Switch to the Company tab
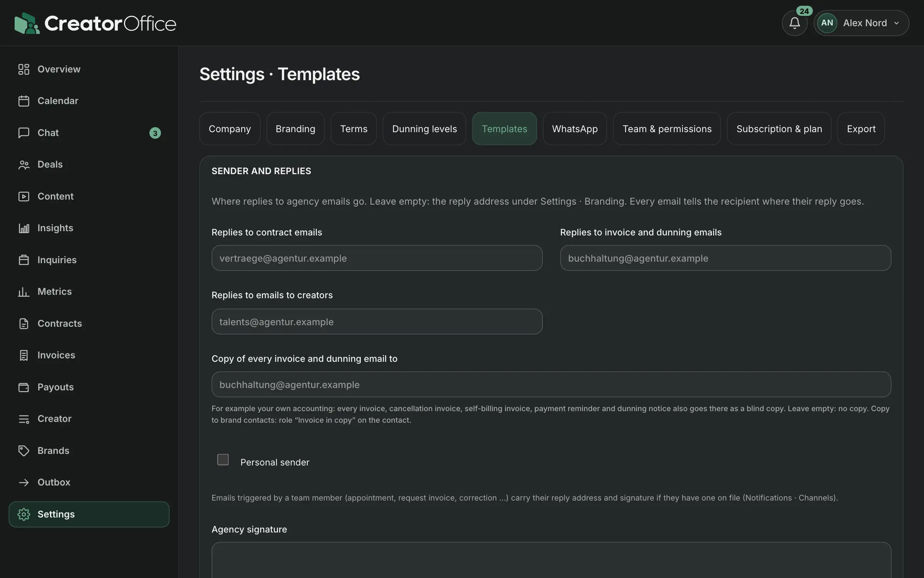 coord(230,129)
